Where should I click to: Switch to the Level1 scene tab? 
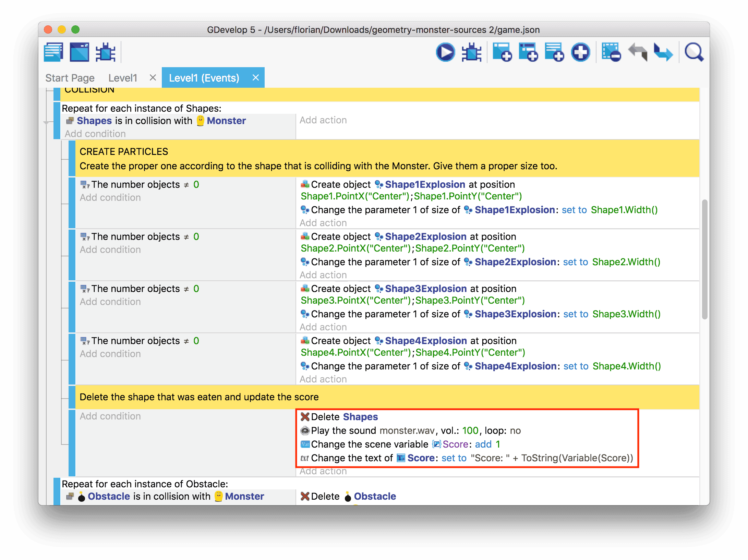click(x=123, y=78)
